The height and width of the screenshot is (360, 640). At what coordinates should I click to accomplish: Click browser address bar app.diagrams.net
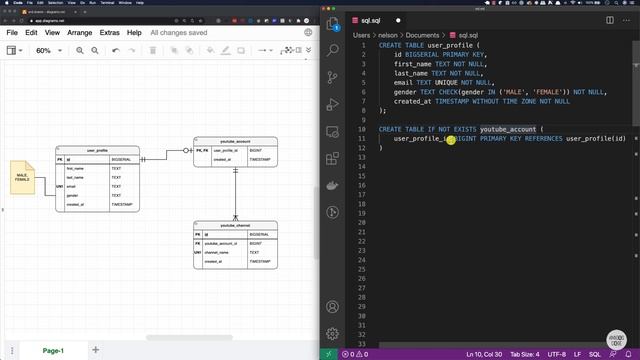pyautogui.click(x=50, y=21)
